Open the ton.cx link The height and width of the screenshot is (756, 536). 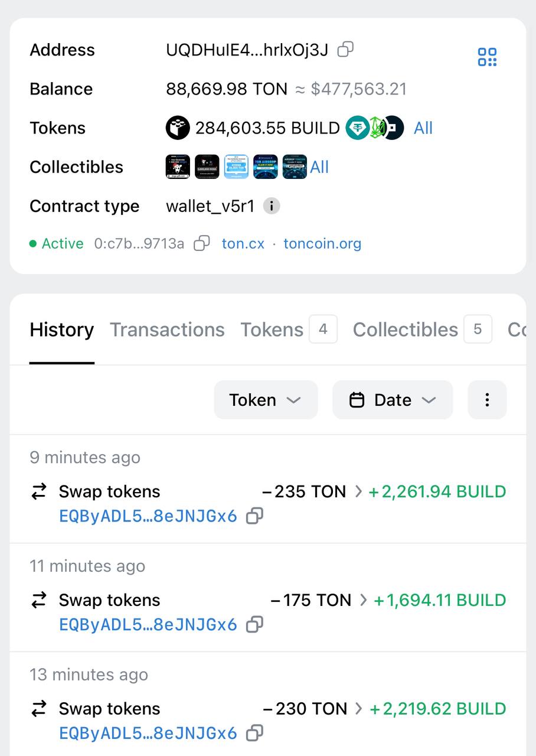click(x=243, y=243)
